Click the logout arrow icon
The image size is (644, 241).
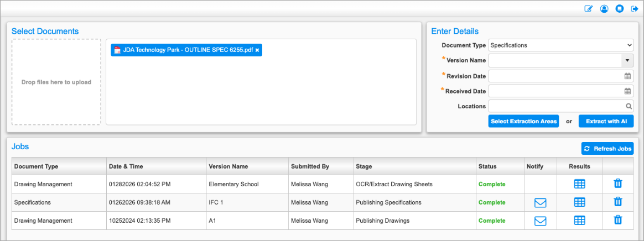pyautogui.click(x=635, y=9)
